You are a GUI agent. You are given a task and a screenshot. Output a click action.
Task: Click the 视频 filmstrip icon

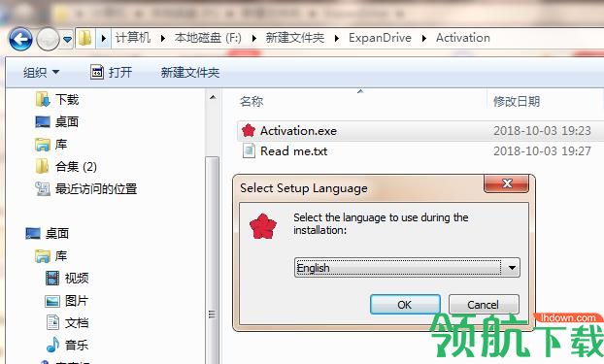coord(52,279)
